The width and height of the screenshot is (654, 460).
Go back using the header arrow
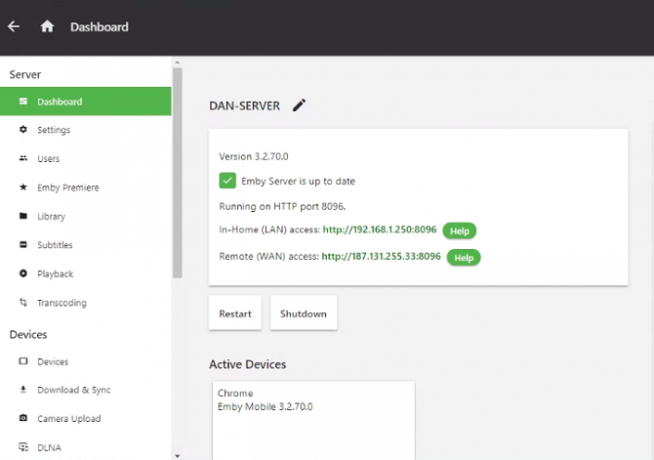click(14, 27)
